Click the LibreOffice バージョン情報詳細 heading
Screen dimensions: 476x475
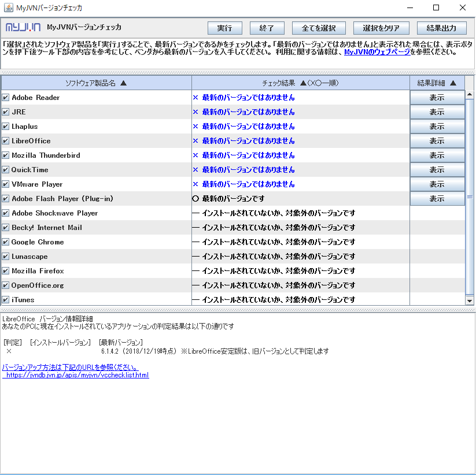47,319
